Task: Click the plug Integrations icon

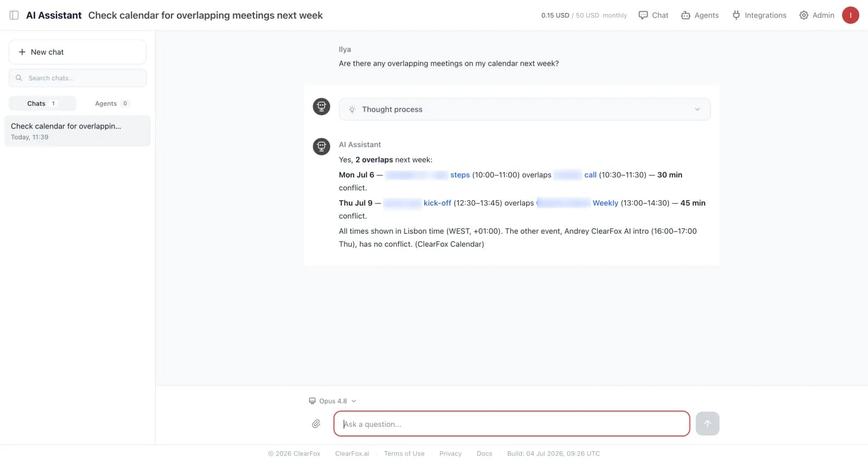Action: click(x=736, y=15)
